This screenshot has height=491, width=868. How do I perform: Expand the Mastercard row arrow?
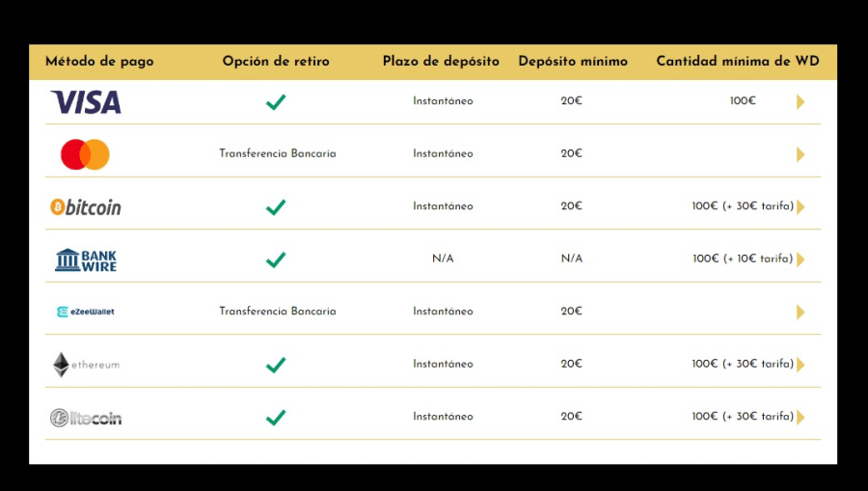click(800, 154)
